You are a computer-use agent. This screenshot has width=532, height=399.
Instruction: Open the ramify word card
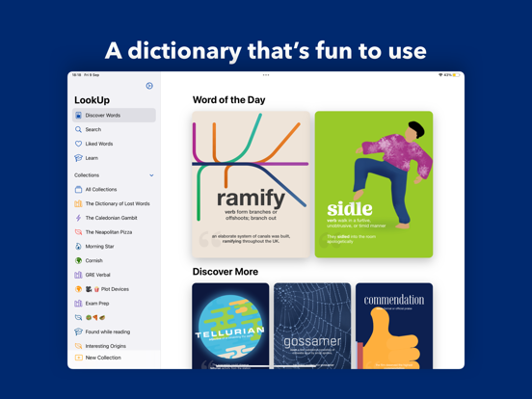coord(252,184)
